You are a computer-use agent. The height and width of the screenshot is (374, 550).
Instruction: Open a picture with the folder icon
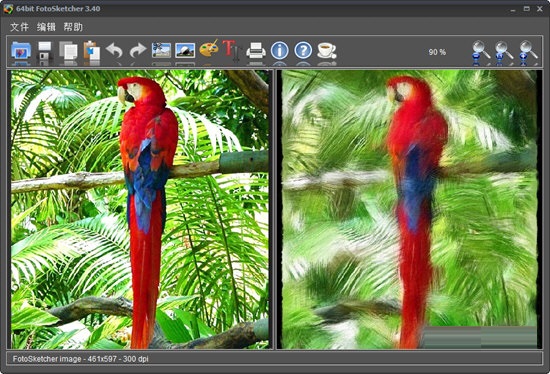point(21,50)
